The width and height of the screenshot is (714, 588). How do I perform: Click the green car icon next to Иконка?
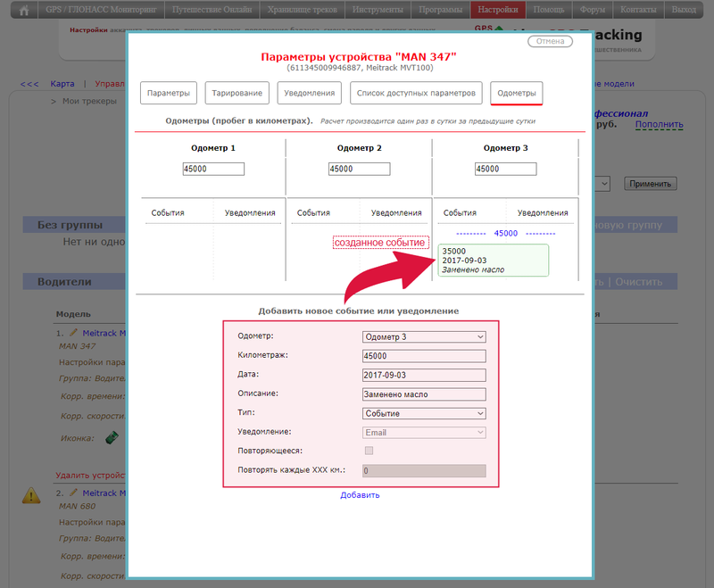point(112,437)
